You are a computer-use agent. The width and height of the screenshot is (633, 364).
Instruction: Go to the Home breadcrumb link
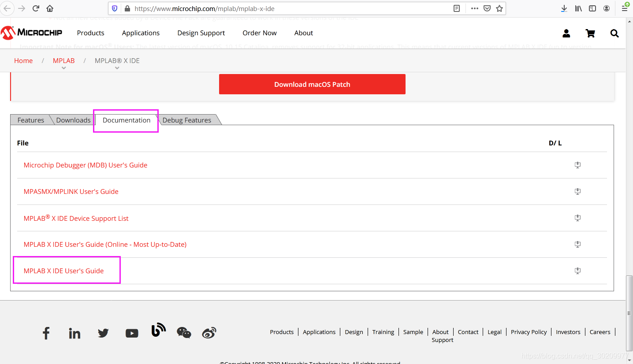pos(23,61)
